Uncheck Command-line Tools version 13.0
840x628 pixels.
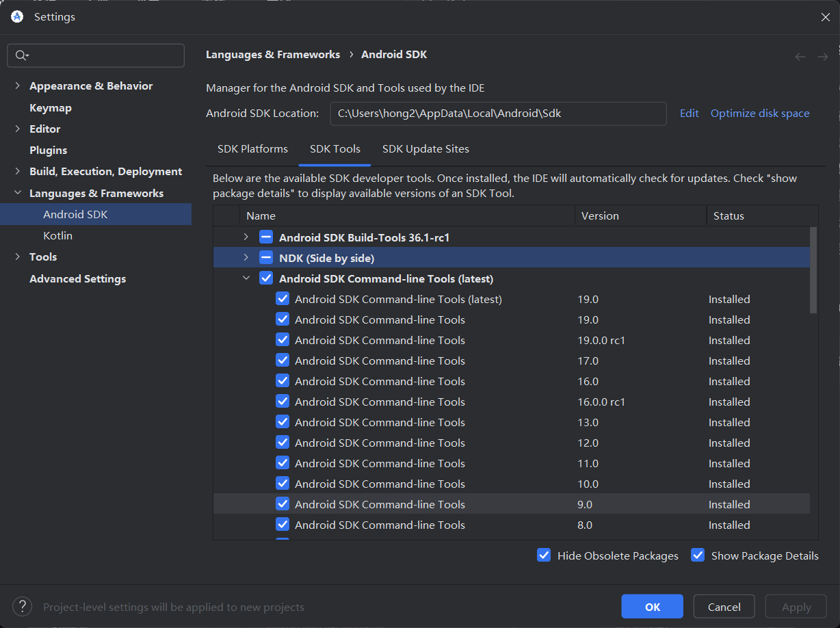coord(283,422)
